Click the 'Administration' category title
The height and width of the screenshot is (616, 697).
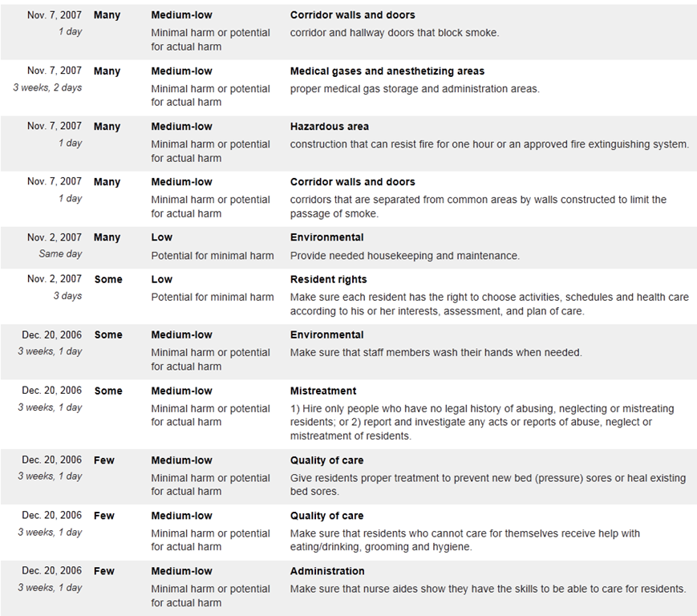point(327,571)
